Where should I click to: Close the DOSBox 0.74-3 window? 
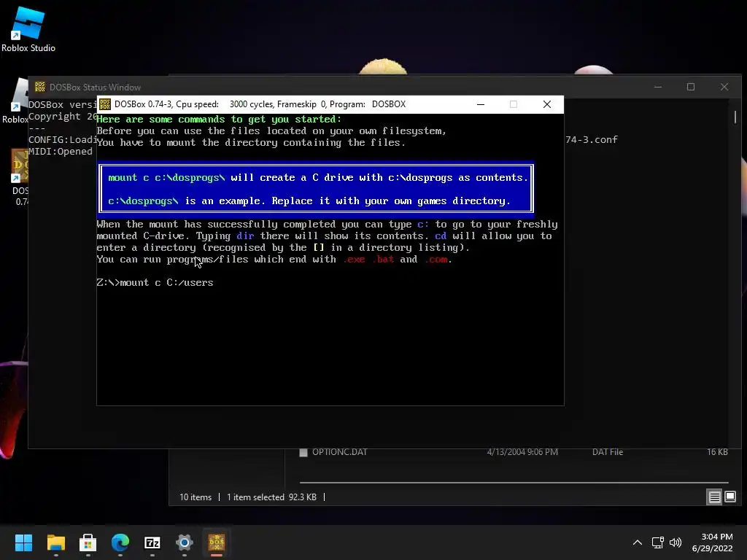click(x=547, y=104)
